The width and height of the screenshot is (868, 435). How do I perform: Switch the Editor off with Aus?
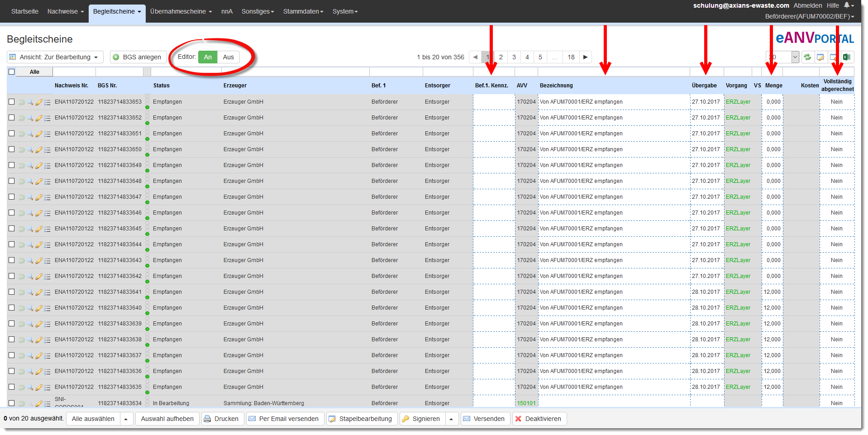pos(228,57)
